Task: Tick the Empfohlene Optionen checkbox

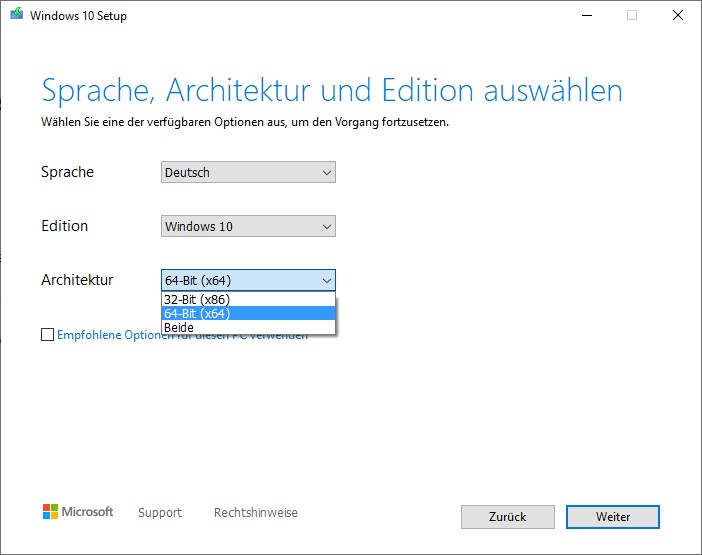Action: [47, 334]
